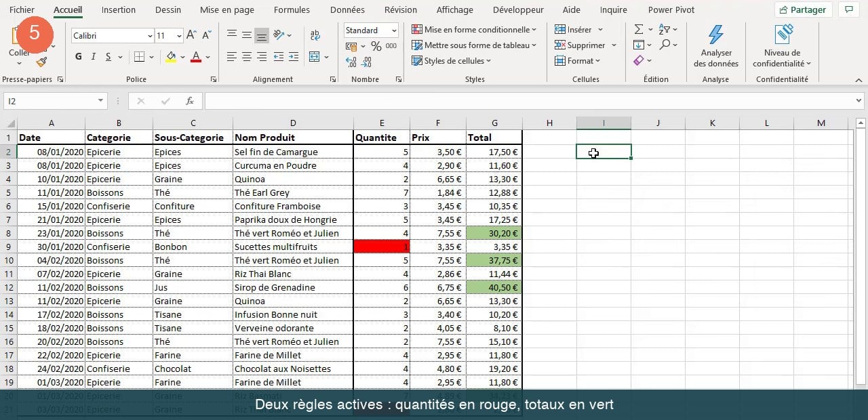
Task: Open the Fichier tab
Action: coord(22,10)
